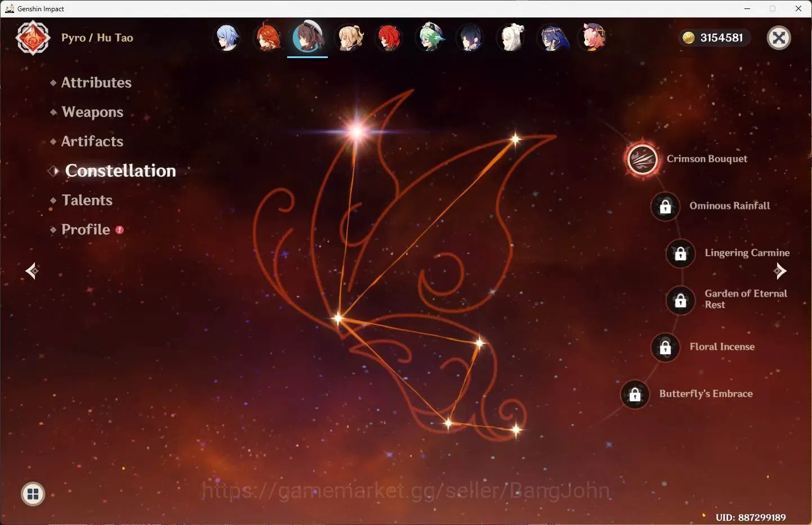Screen dimensions: 812x525
Task: Select the blue-haired character portrait
Action: coord(228,38)
